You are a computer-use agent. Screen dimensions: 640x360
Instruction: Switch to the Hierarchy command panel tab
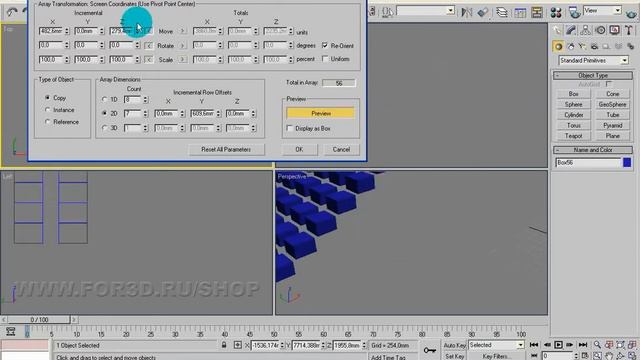pyautogui.click(x=585, y=30)
